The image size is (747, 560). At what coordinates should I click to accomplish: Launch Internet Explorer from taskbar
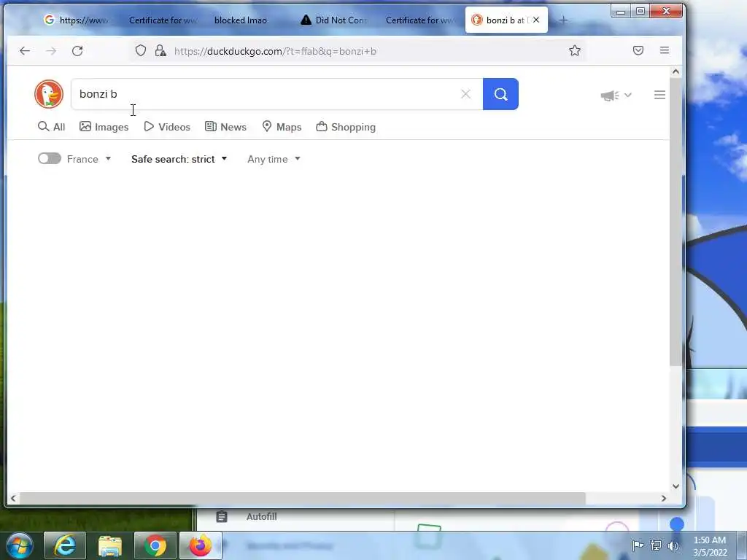point(65,545)
